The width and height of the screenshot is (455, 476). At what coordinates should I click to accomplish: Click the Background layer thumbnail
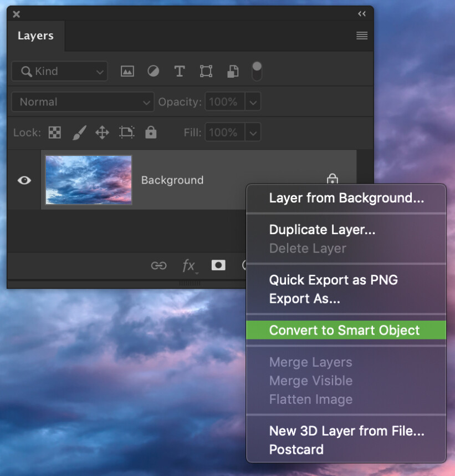coord(88,180)
